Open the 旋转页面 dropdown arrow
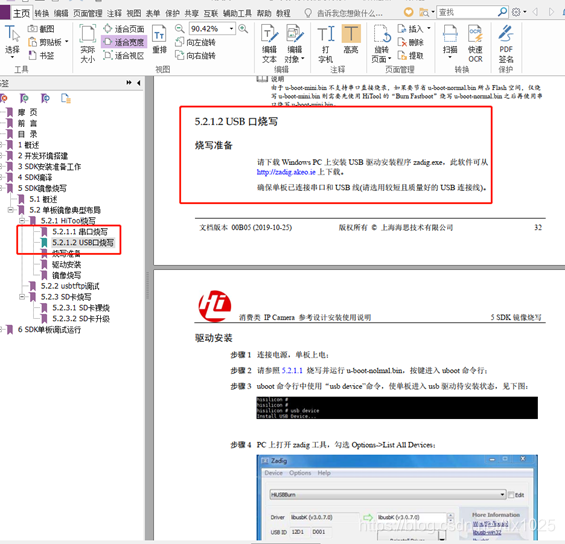Screen dimensions: 565x544 coord(390,58)
